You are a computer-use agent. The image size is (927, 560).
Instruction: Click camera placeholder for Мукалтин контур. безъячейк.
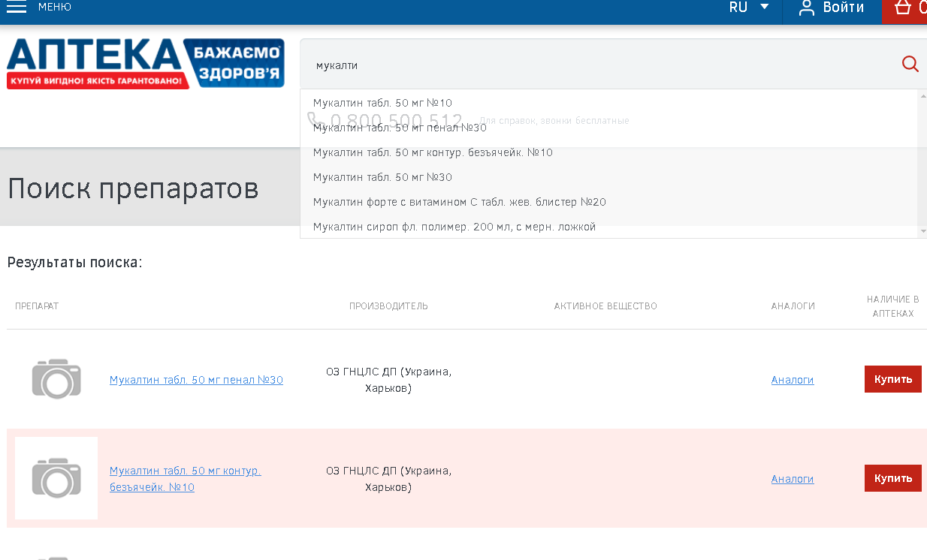(56, 478)
